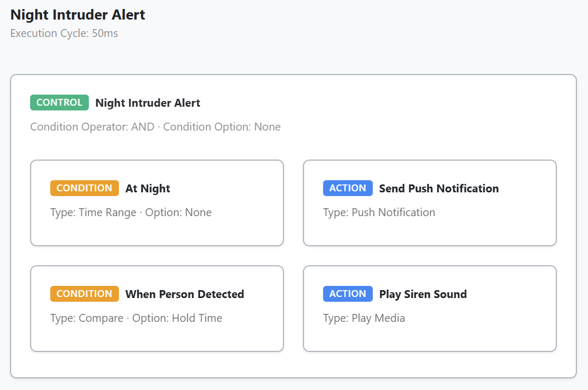Select the At Night condition title
The image size is (588, 390).
click(148, 189)
